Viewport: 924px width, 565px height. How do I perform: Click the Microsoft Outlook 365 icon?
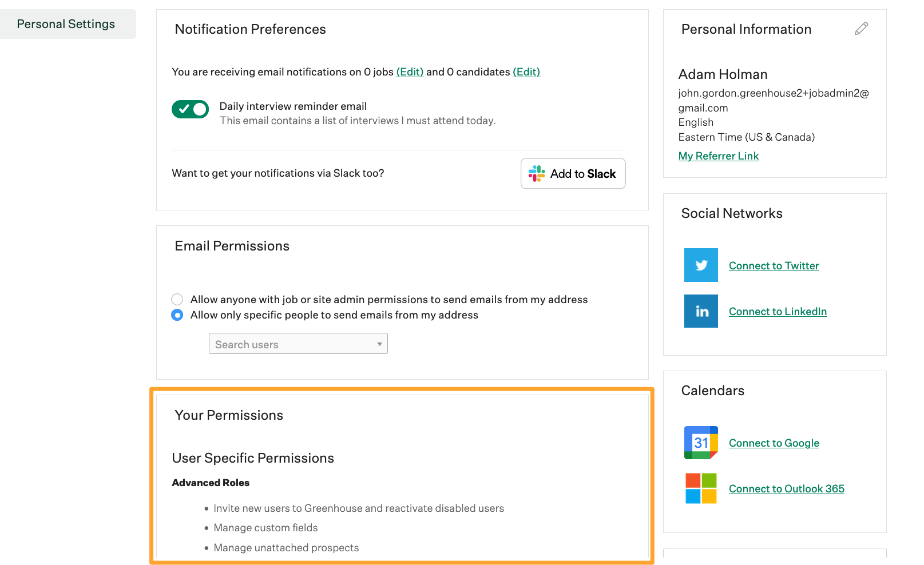click(700, 488)
